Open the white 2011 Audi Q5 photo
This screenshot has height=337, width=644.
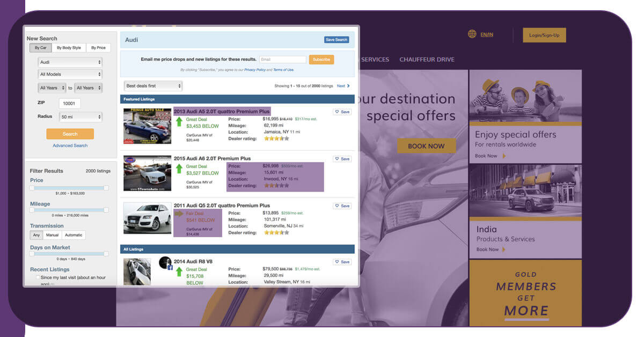coord(148,218)
